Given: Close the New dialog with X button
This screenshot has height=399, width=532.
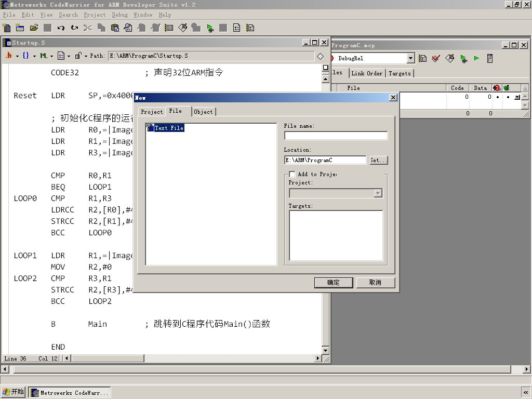Looking at the screenshot, I should click(x=393, y=98).
